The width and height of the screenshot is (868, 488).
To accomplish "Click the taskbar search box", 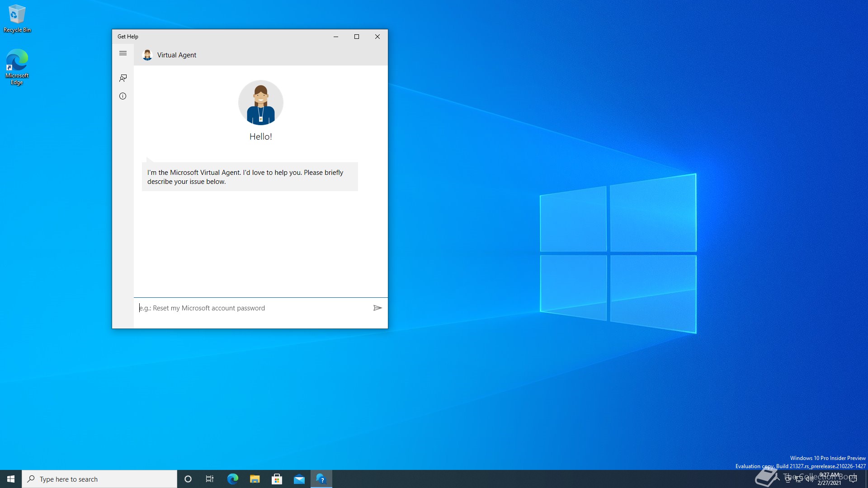I will [99, 479].
